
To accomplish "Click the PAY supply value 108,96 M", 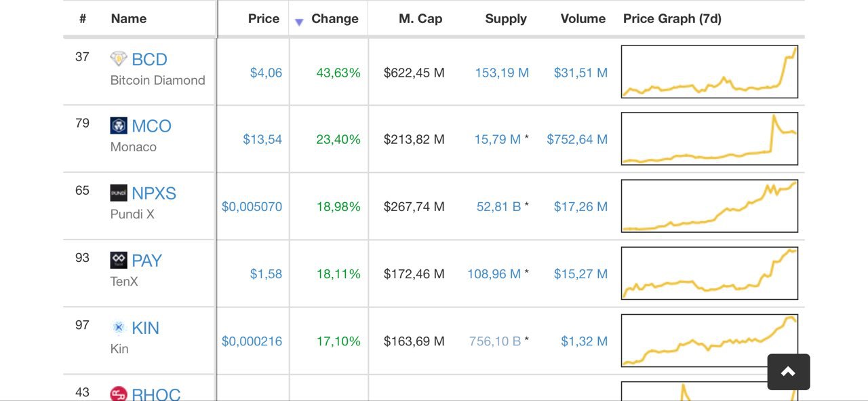I will coord(494,274).
